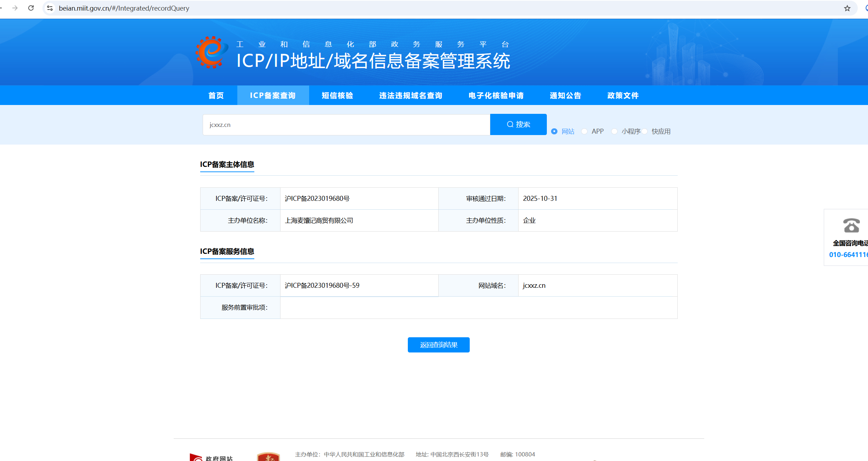Image resolution: width=868 pixels, height=461 pixels.
Task: Click the browser reload icon
Action: tap(31, 8)
